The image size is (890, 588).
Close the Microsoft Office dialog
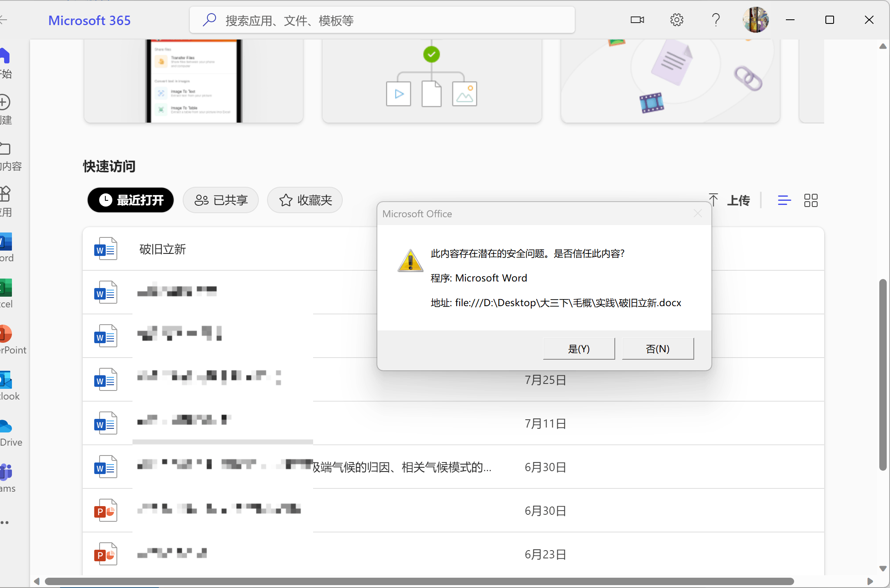tap(697, 214)
